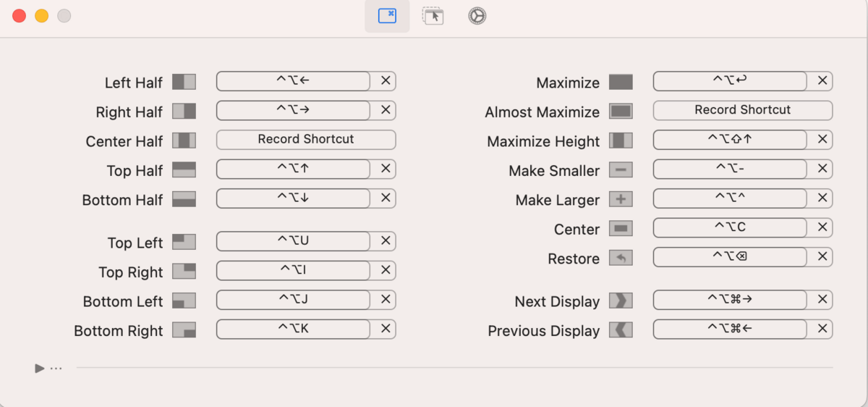Screen dimensions: 868x407
Task: Click the Make Larger plus icon
Action: [621, 199]
